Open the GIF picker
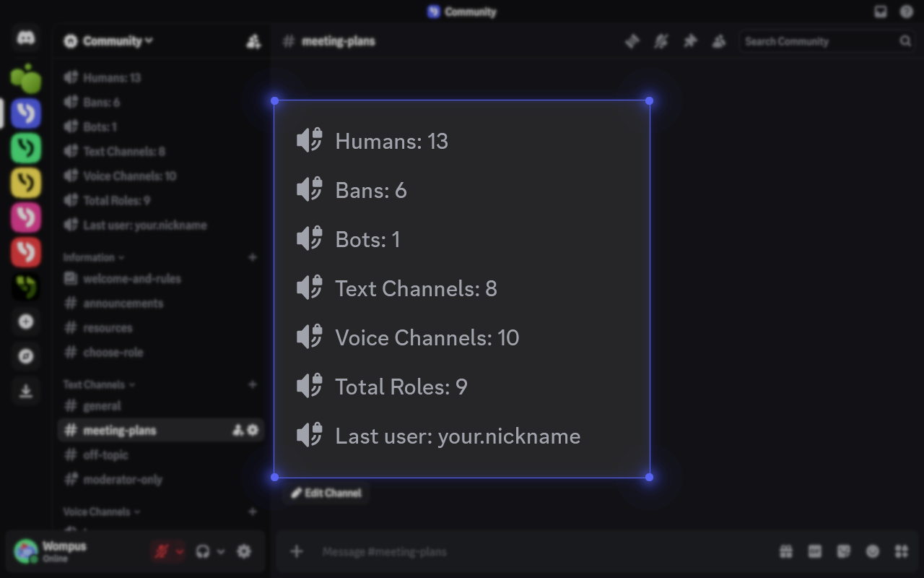The image size is (924, 578). click(814, 551)
